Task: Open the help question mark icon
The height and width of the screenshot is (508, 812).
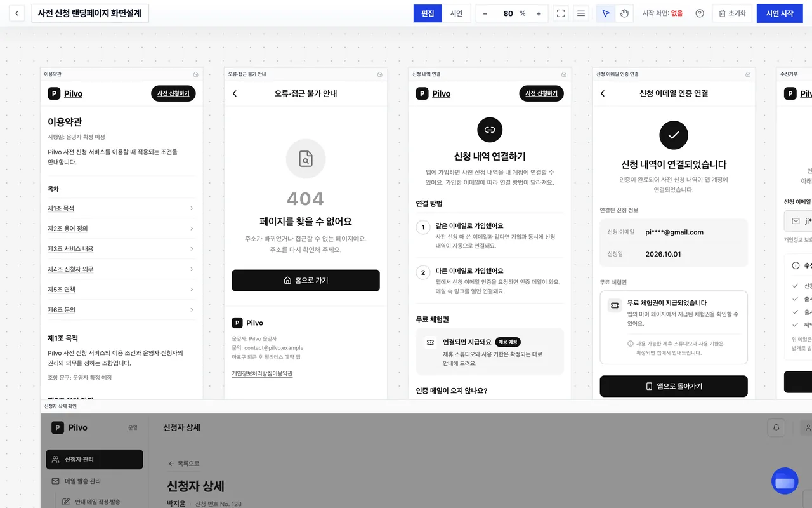Action: [x=700, y=13]
